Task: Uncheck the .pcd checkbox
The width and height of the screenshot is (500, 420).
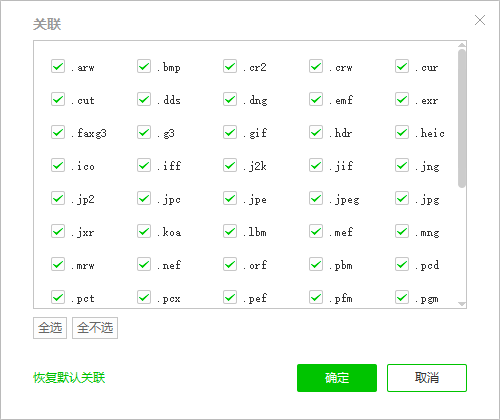Action: [402, 264]
